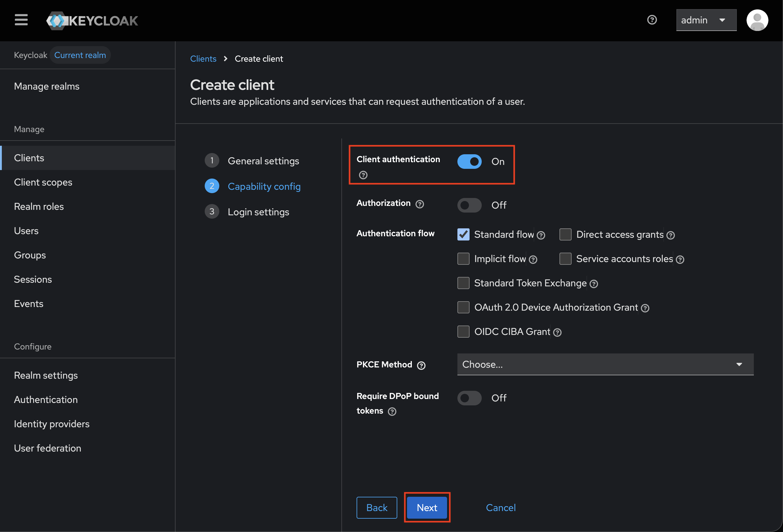Open the PKCE Method dropdown
The height and width of the screenshot is (532, 783).
pyautogui.click(x=605, y=364)
